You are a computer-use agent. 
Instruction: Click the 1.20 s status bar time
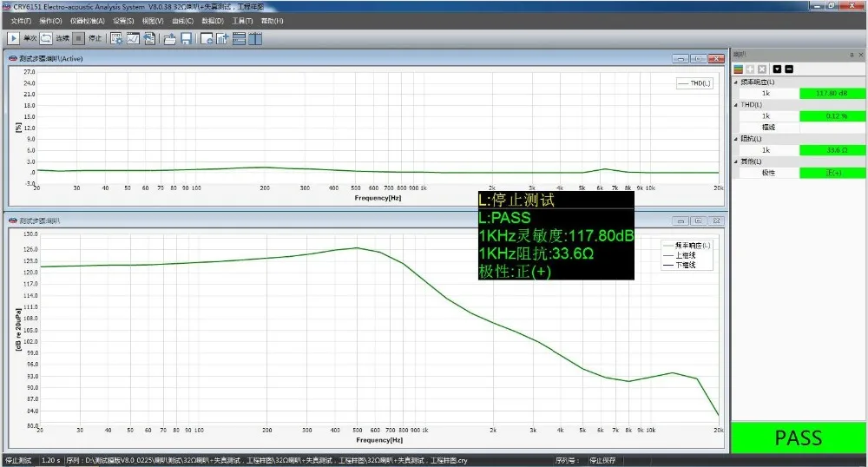50,460
